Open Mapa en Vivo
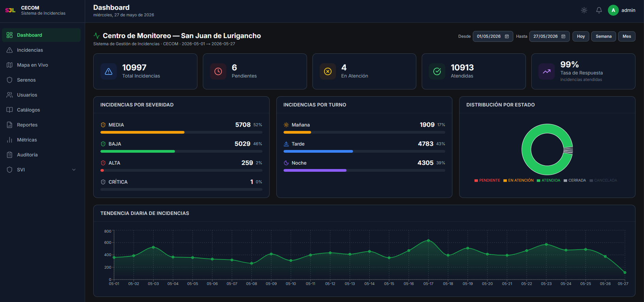 42,65
